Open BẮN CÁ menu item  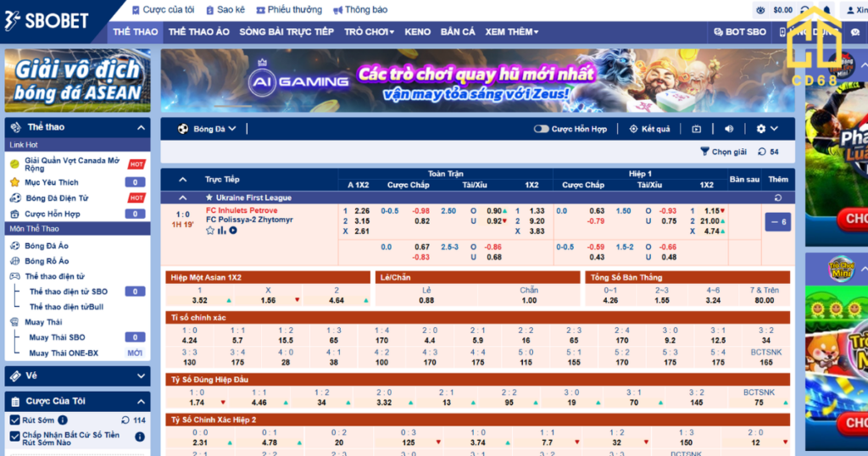(x=458, y=32)
